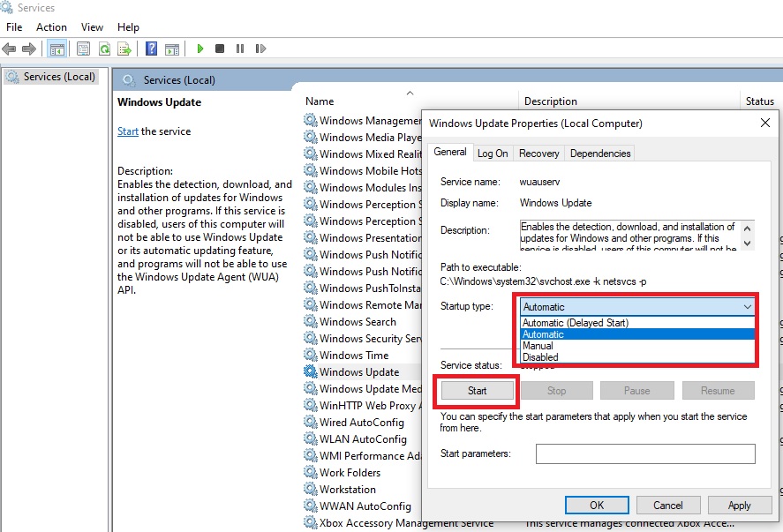Open Help via the question mark icon

pos(151,49)
